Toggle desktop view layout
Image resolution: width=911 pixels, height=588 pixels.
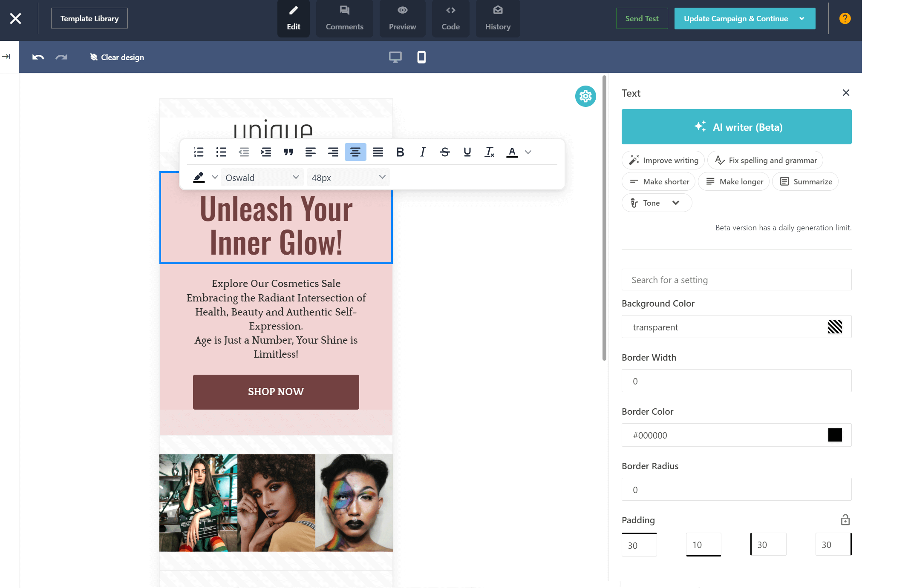click(395, 56)
